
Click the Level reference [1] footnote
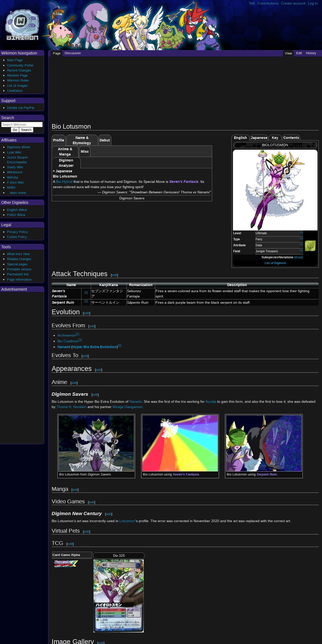click(x=301, y=232)
